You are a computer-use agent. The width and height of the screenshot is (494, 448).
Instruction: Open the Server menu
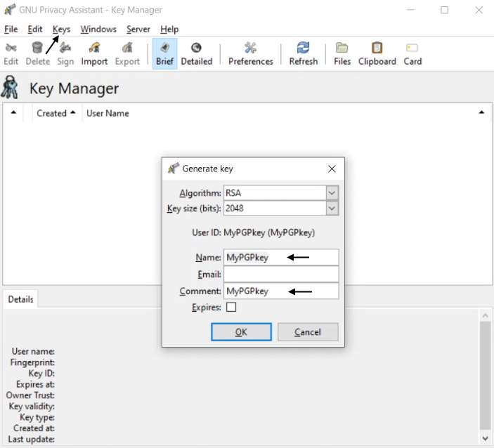138,29
